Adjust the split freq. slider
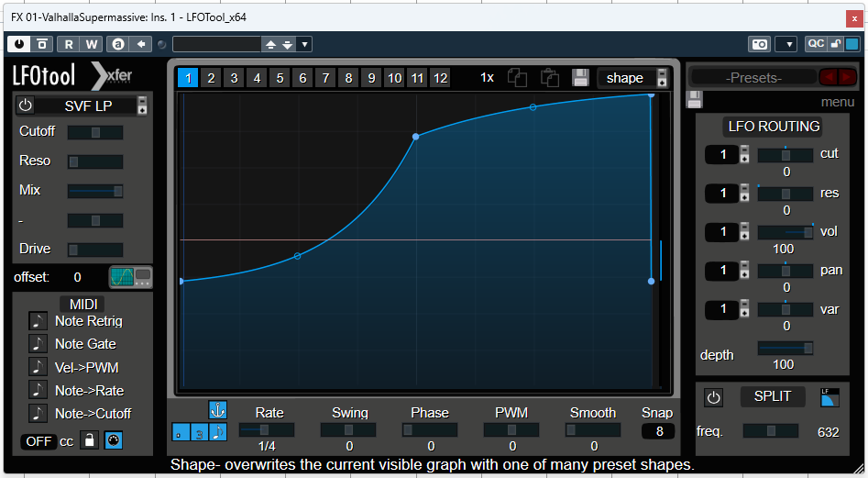Viewport: 868px width, 478px height. pos(771,431)
